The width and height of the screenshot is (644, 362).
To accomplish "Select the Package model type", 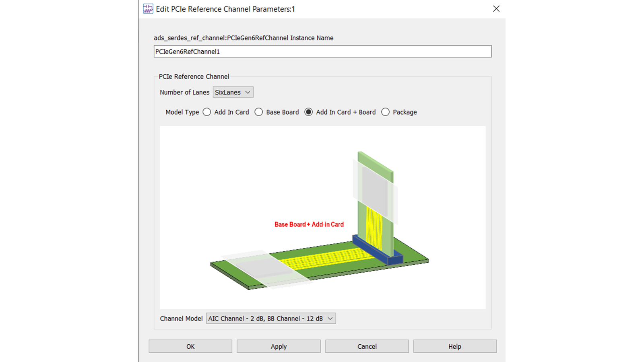I will click(386, 112).
